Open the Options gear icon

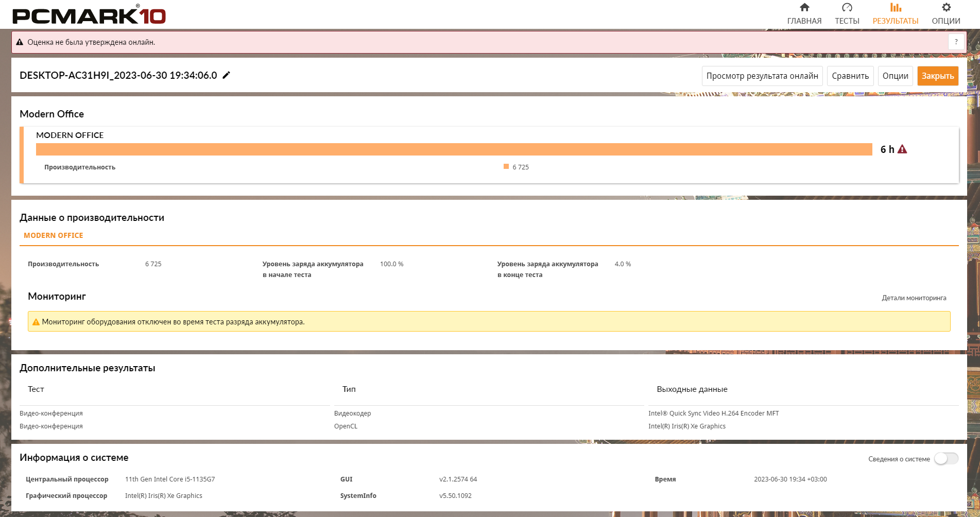coord(946,7)
